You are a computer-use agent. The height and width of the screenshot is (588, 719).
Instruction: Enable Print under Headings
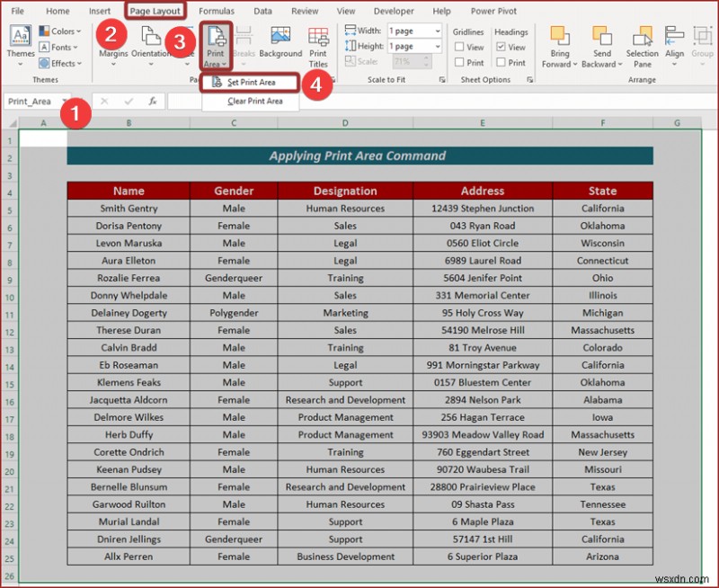(x=500, y=62)
